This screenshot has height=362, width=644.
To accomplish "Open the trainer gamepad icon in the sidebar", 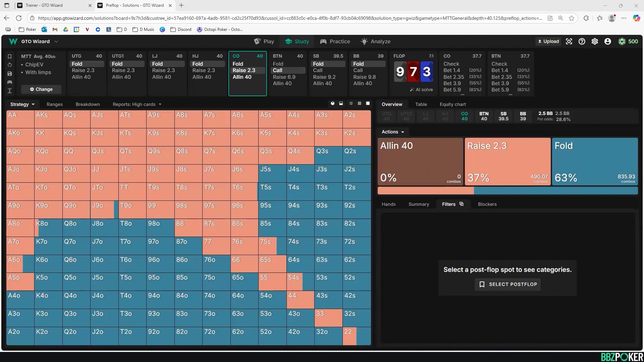I will tap(10, 82).
